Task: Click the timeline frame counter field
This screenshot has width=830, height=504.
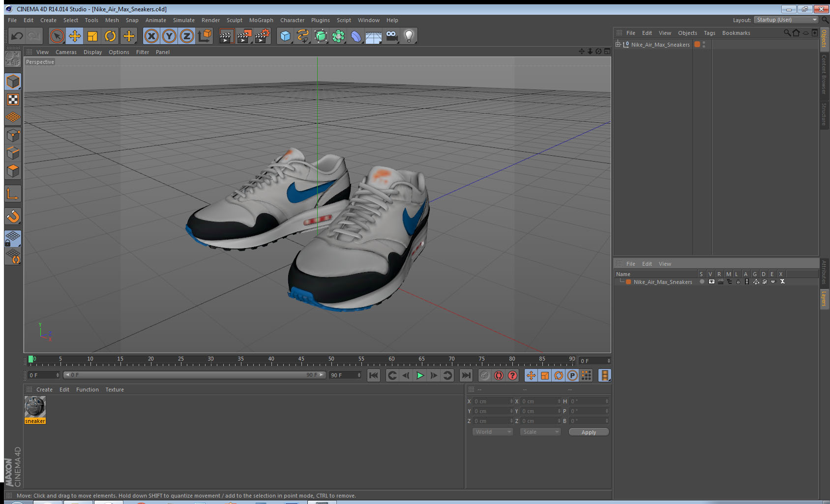Action: click(594, 361)
